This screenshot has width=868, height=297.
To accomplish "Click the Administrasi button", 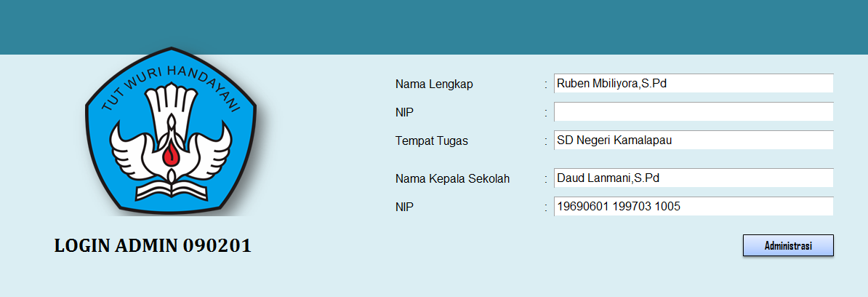I will (788, 245).
